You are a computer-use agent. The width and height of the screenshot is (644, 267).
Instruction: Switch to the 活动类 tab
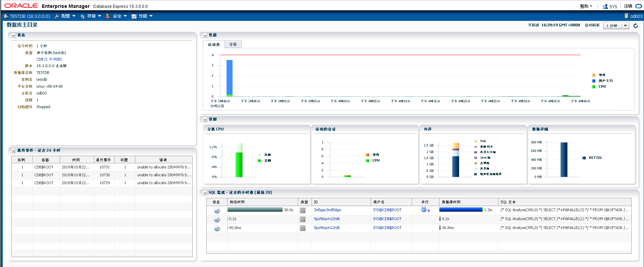214,44
